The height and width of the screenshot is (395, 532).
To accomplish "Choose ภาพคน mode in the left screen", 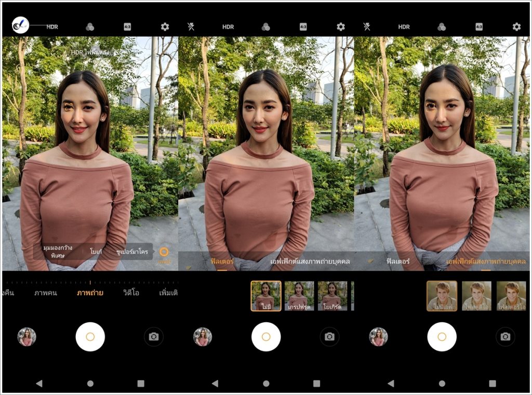I will pyautogui.click(x=46, y=293).
